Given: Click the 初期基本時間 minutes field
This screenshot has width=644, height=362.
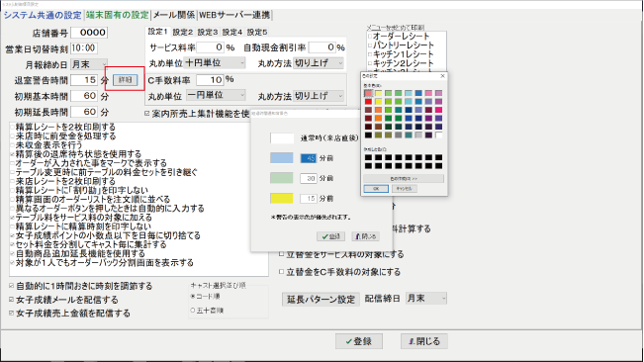Looking at the screenshot, I should coord(84,96).
